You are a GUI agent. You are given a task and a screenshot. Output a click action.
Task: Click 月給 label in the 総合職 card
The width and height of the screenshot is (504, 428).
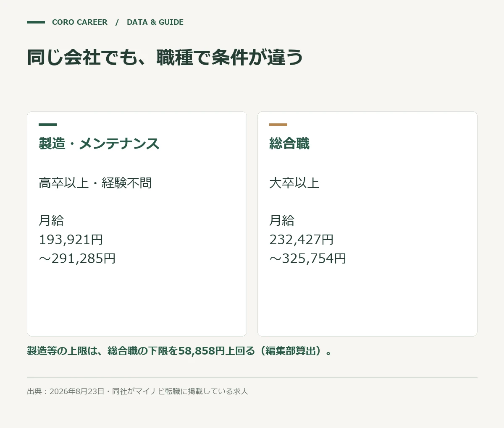tap(282, 220)
